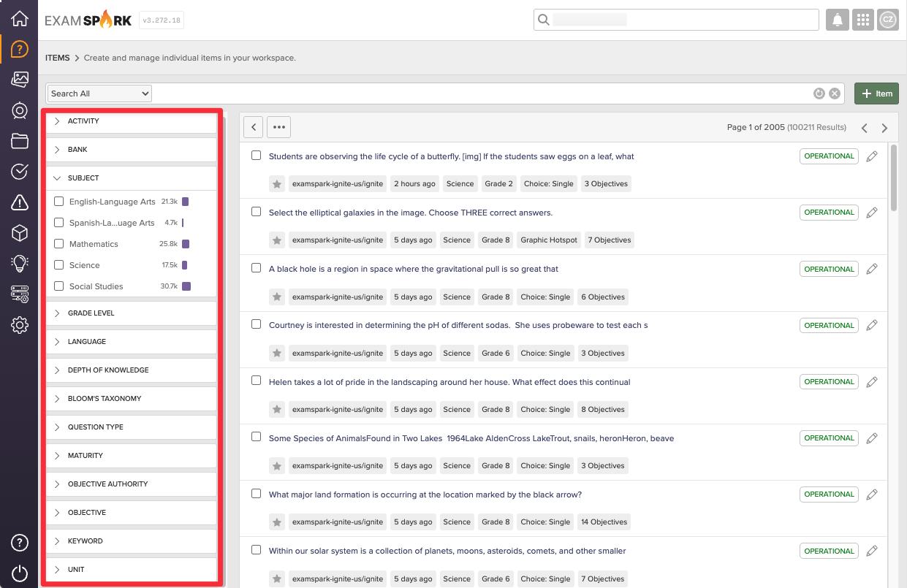Edit the Courtney pH sodas item

(872, 326)
